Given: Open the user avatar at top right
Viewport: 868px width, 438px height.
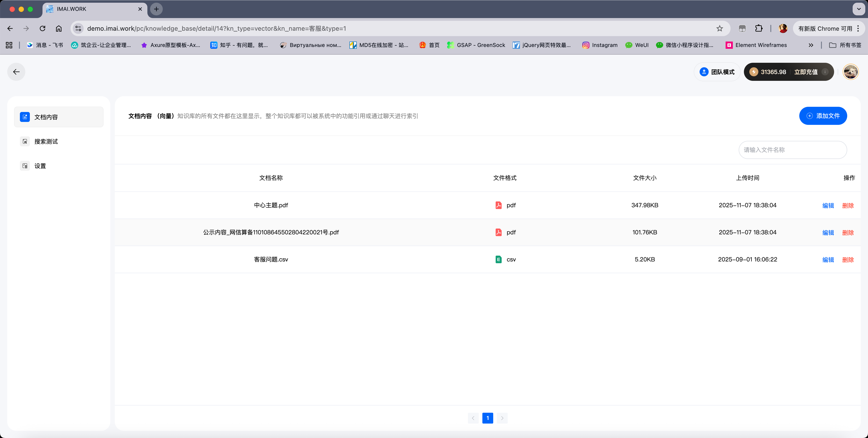Looking at the screenshot, I should [850, 72].
